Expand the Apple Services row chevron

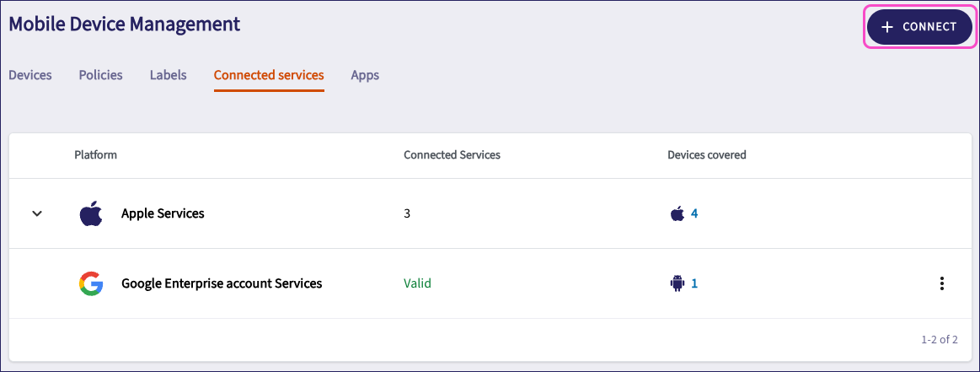point(36,214)
